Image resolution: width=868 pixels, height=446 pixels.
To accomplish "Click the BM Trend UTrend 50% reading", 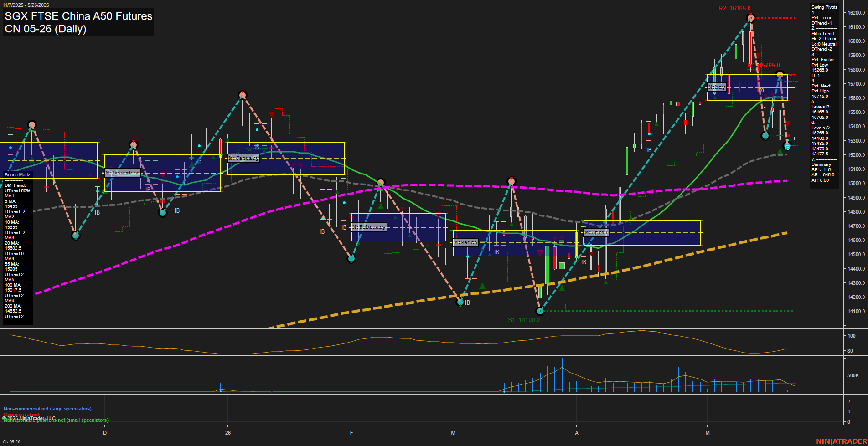I will click(x=17, y=188).
